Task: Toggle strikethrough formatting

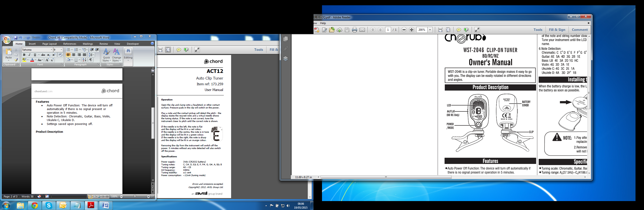Action: point(43,55)
